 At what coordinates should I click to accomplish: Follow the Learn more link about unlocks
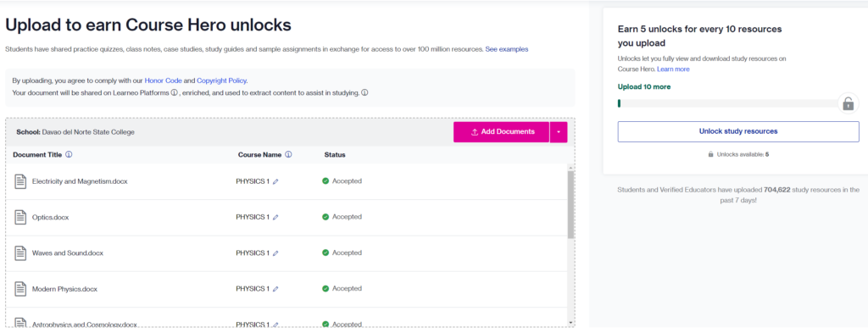coord(673,69)
